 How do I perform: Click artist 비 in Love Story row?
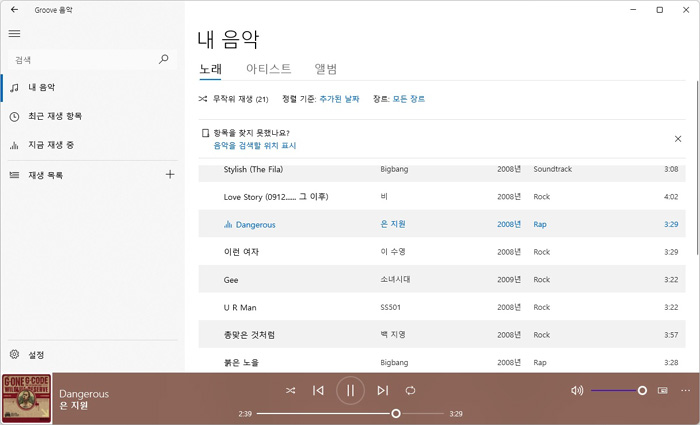pos(384,196)
